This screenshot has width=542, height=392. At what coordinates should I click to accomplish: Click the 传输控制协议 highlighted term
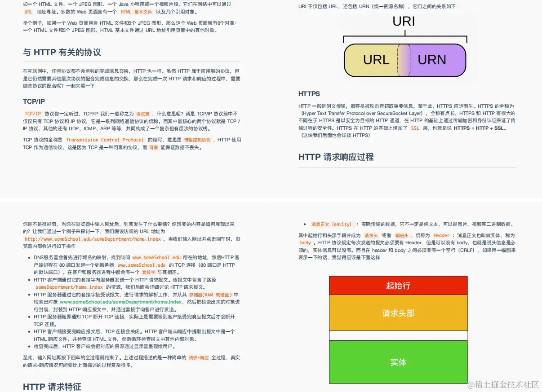[198, 140]
